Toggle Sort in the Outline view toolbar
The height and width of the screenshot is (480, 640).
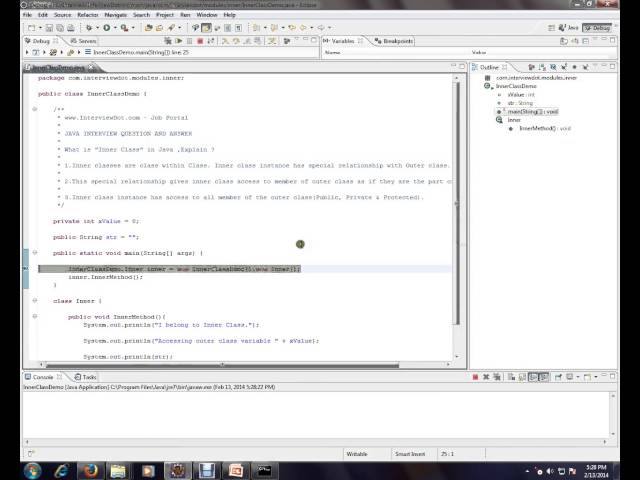point(542,67)
